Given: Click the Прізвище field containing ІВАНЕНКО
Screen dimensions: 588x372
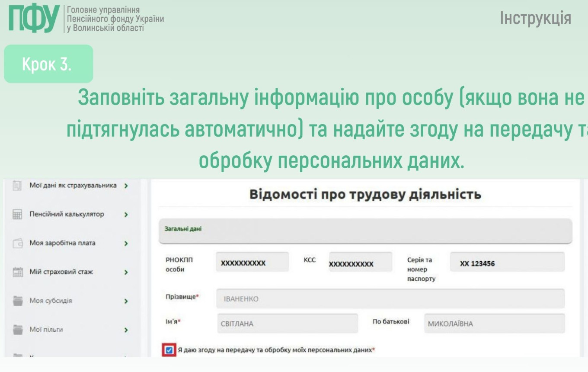Looking at the screenshot, I should 390,299.
